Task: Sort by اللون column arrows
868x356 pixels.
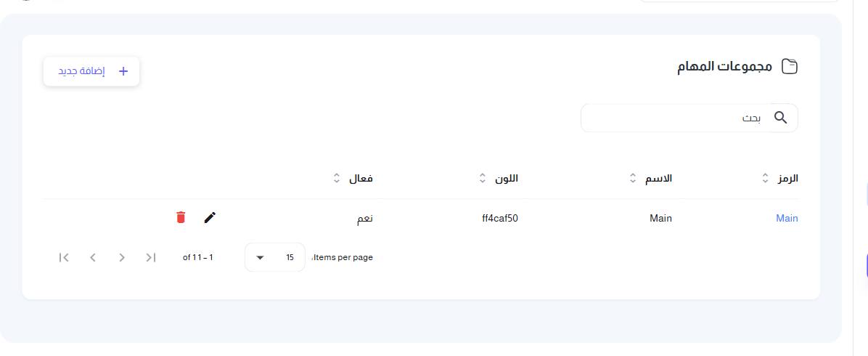Action: pyautogui.click(x=482, y=178)
